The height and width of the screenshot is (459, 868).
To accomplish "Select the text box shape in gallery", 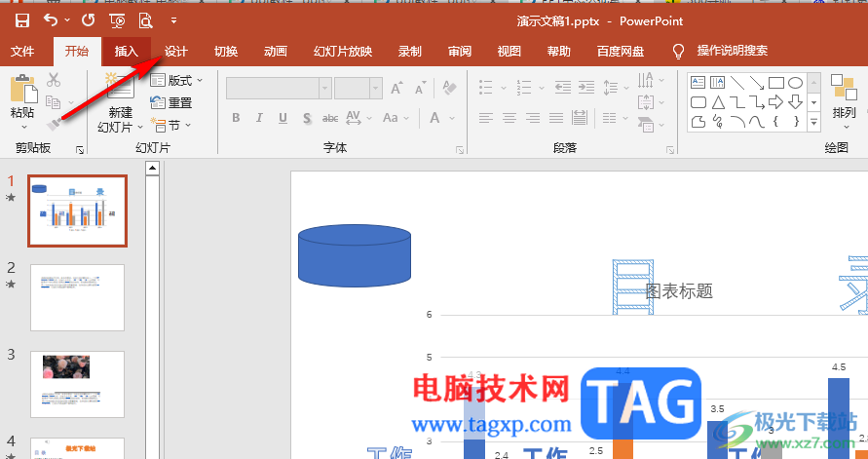I will coord(698,83).
